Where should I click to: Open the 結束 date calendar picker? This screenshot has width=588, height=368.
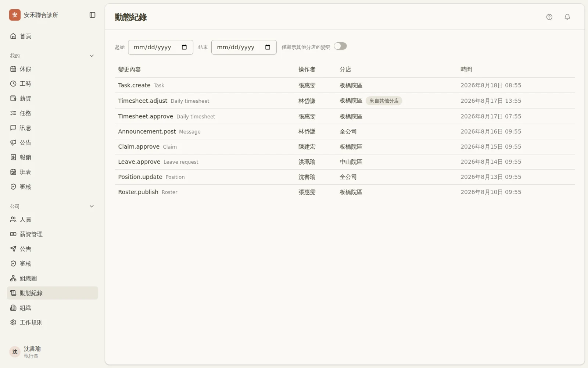(268, 47)
